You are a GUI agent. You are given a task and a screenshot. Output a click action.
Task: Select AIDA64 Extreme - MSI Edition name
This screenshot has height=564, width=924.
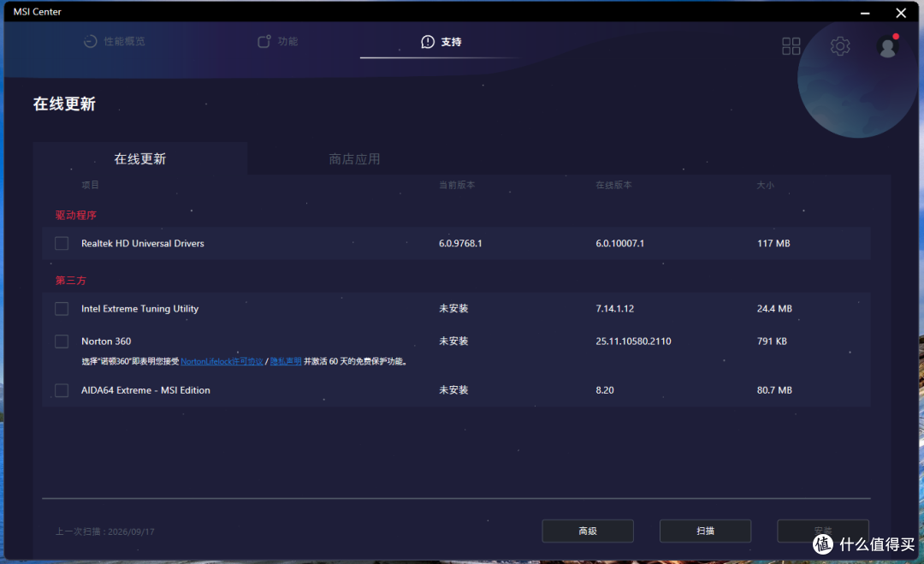[x=145, y=390]
